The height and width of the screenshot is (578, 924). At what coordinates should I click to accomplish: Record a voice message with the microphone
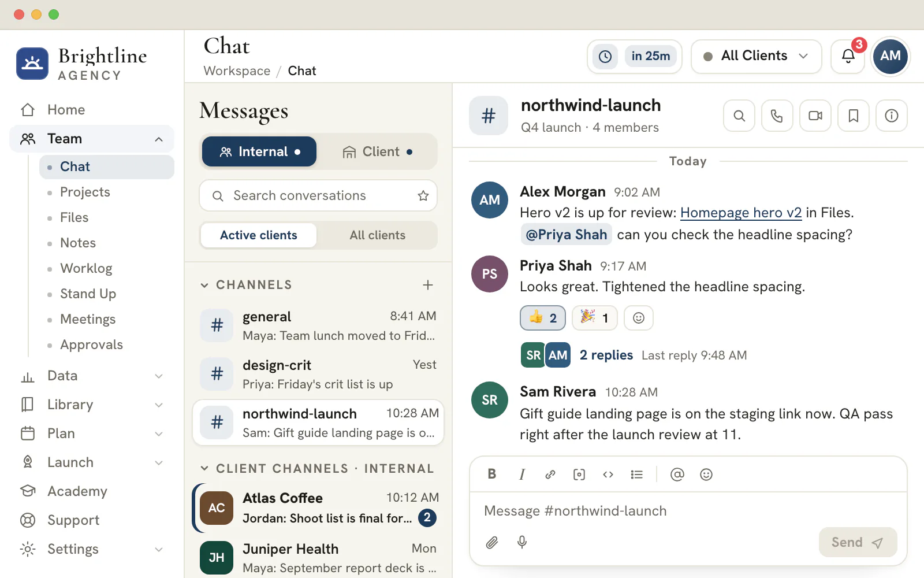point(522,542)
